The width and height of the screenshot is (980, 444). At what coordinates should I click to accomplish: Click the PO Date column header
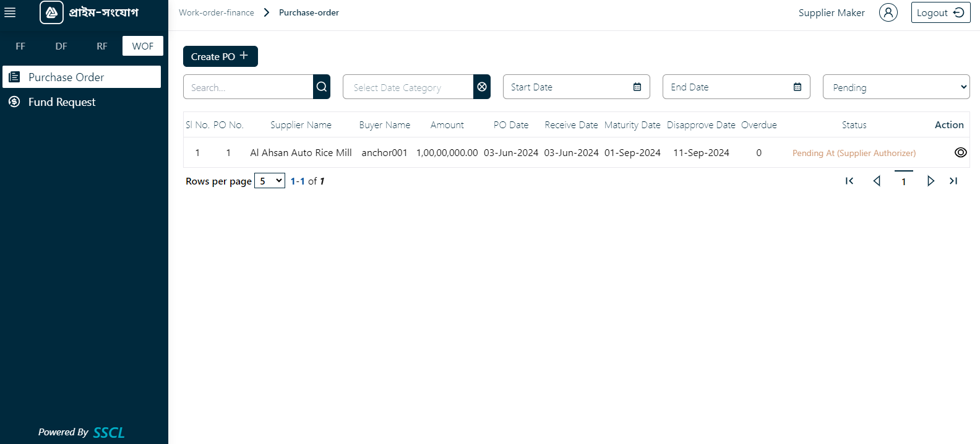(511, 124)
